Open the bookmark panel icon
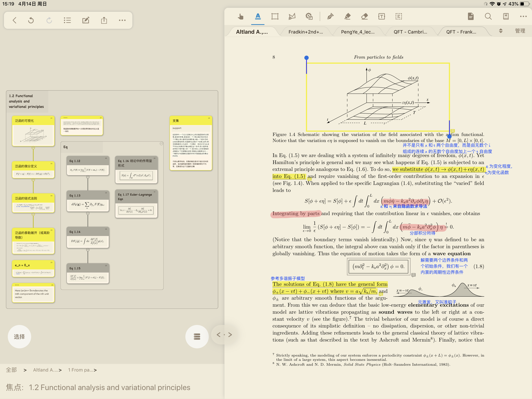The image size is (532, 399). (x=506, y=17)
